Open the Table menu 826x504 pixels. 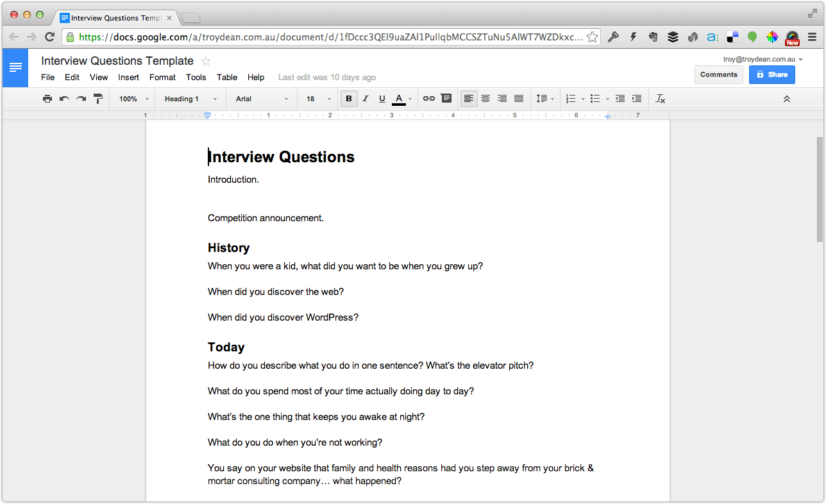(227, 77)
